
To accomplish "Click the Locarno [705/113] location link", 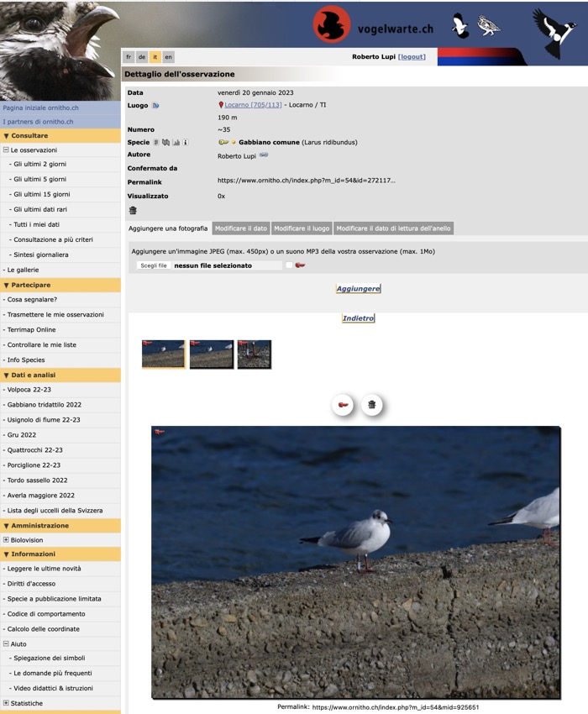I will click(x=253, y=105).
